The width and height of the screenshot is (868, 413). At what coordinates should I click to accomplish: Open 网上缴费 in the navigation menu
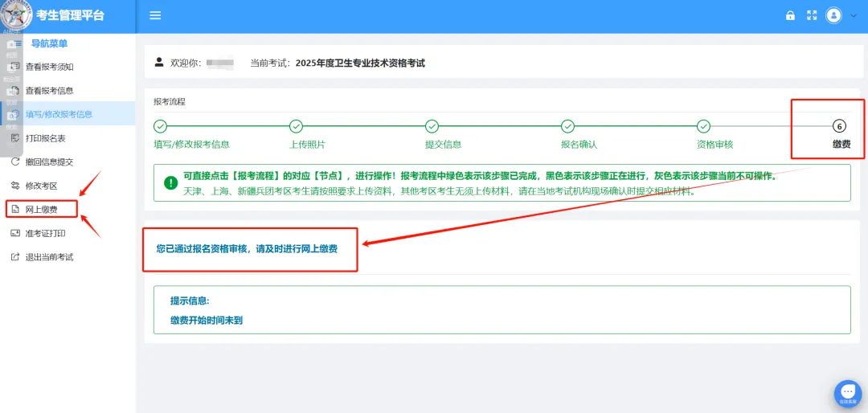pos(42,210)
